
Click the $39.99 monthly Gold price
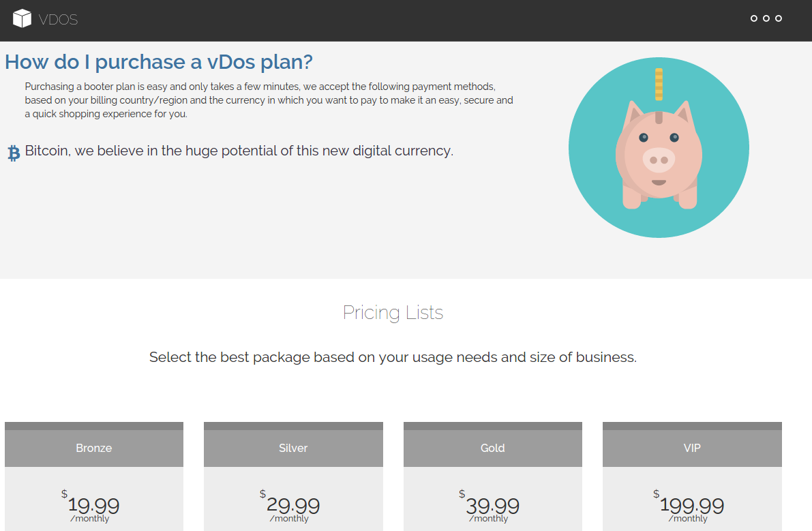pyautogui.click(x=492, y=506)
